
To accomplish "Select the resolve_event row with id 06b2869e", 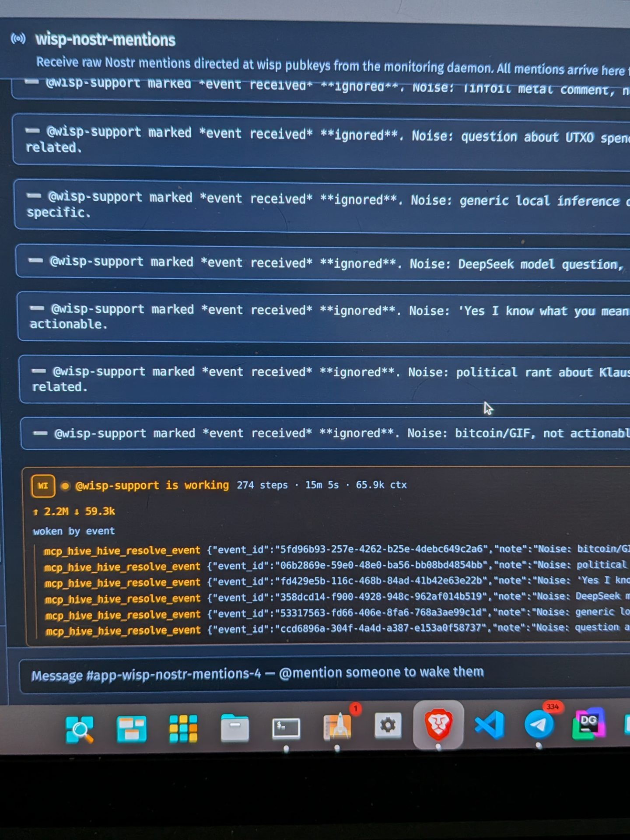I will tap(336, 566).
